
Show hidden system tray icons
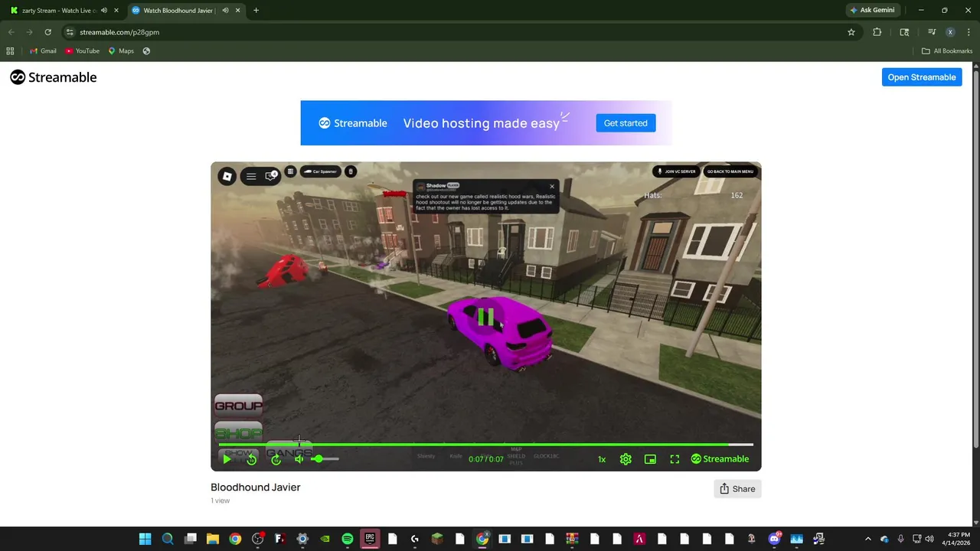coord(867,539)
